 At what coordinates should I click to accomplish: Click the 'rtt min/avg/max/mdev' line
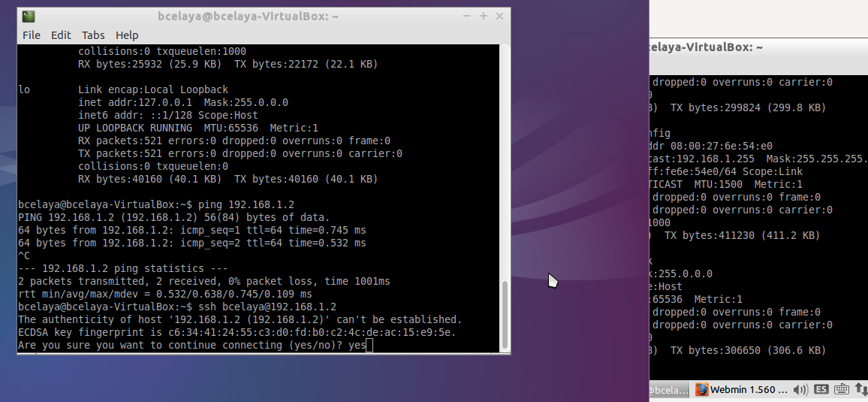click(165, 294)
